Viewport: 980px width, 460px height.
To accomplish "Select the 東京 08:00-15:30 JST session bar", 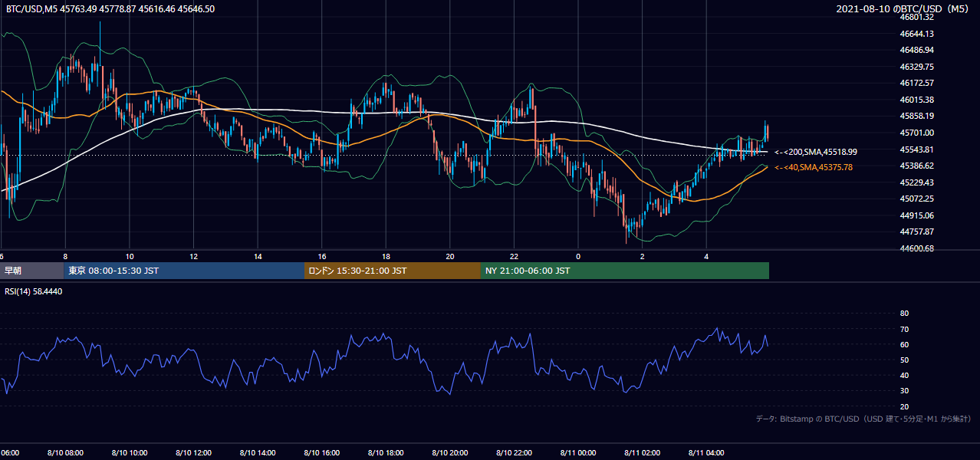I will 184,271.
